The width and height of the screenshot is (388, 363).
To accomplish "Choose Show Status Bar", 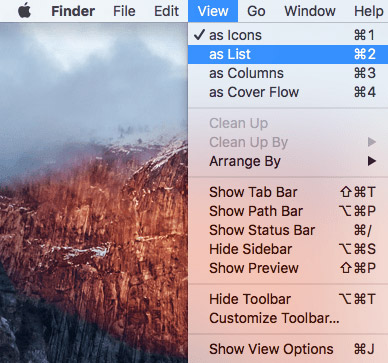I will tap(288, 230).
